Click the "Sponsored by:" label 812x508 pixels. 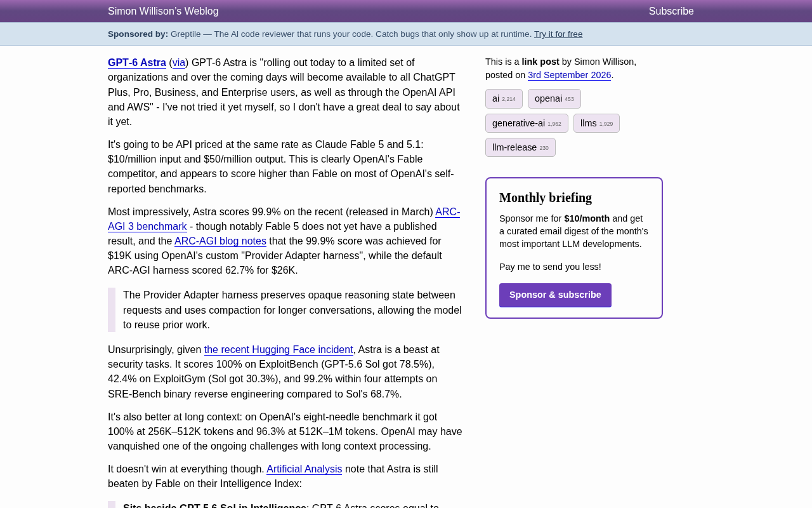(x=138, y=34)
